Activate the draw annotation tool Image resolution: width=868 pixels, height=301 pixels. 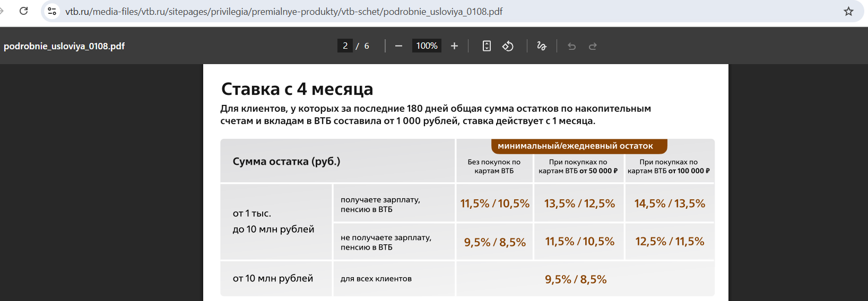click(x=542, y=46)
